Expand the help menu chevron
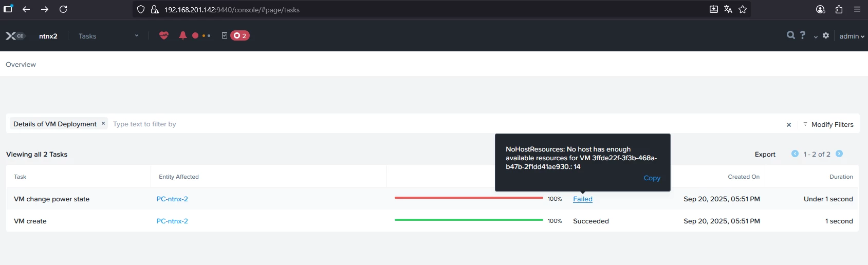 pos(816,36)
